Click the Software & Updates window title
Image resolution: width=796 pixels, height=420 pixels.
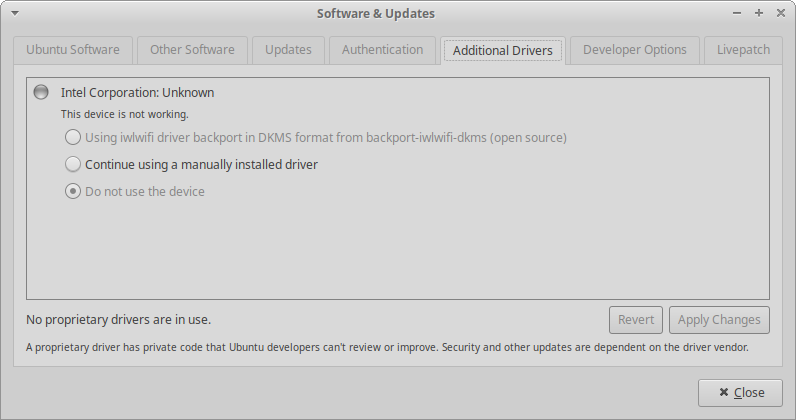(x=376, y=14)
